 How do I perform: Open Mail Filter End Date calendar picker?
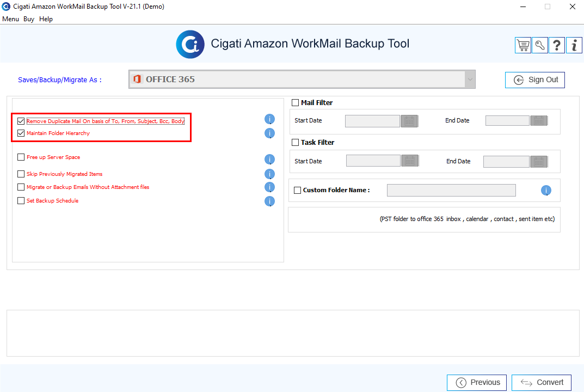click(x=539, y=121)
